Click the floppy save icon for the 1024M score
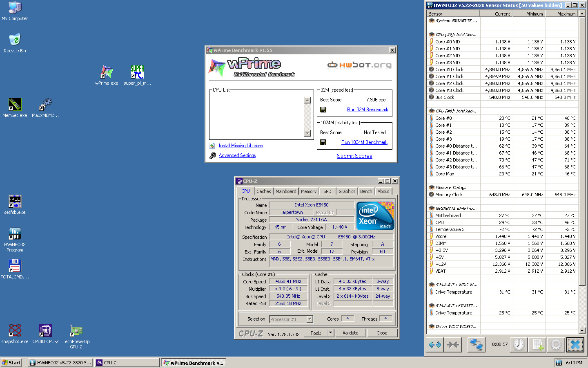 323,142
